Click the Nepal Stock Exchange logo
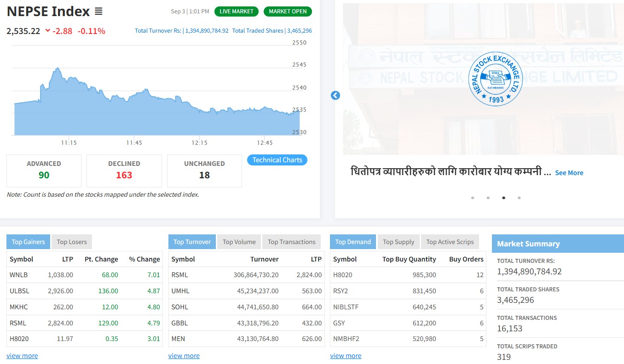This screenshot has height=364, width=624. [x=496, y=79]
